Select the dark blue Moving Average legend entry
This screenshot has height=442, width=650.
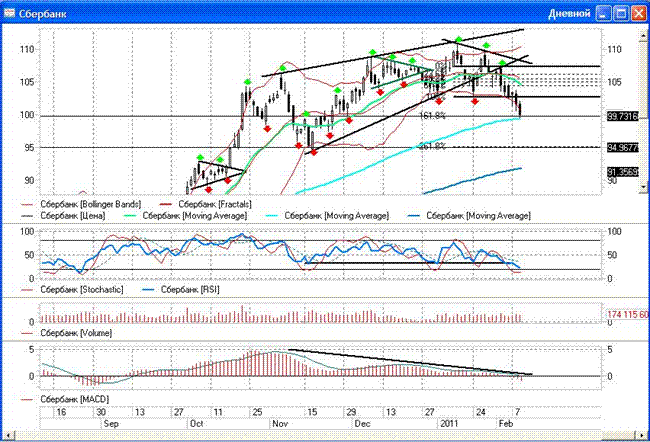469,216
